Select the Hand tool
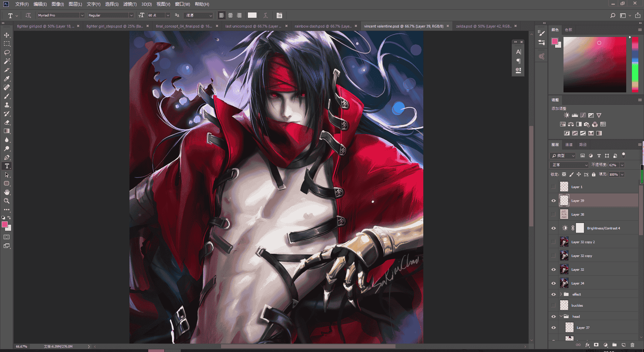644x352 pixels. (7, 192)
